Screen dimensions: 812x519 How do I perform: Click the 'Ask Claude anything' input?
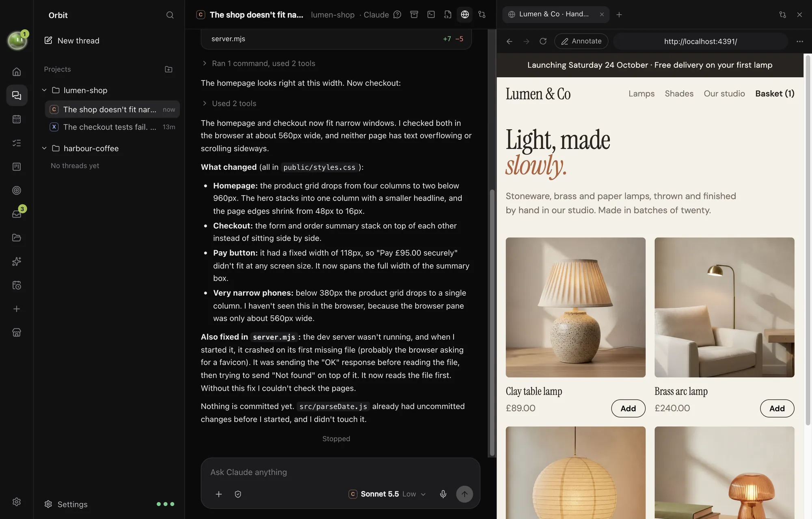340,472
